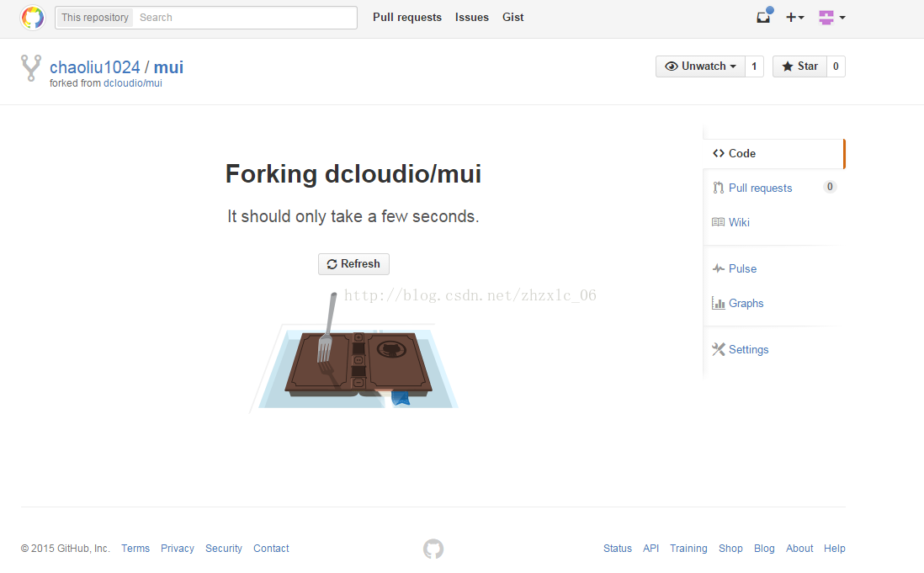The image size is (924, 573).
Task: Open the Terms footer link
Action: pos(135,549)
